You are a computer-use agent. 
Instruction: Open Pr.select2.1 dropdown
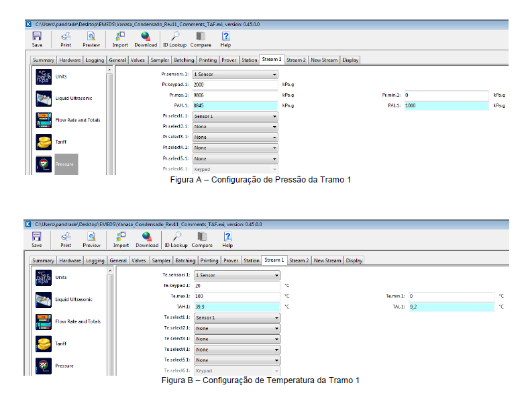pyautogui.click(x=235, y=127)
